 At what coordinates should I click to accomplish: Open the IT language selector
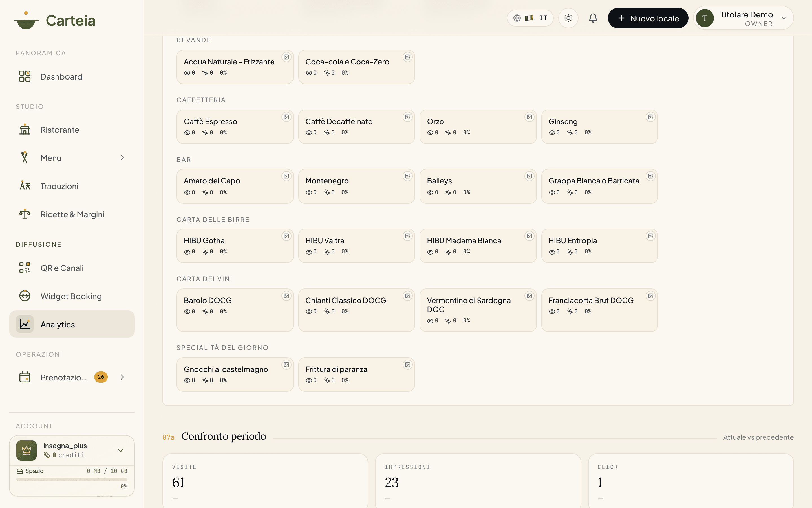pyautogui.click(x=530, y=18)
